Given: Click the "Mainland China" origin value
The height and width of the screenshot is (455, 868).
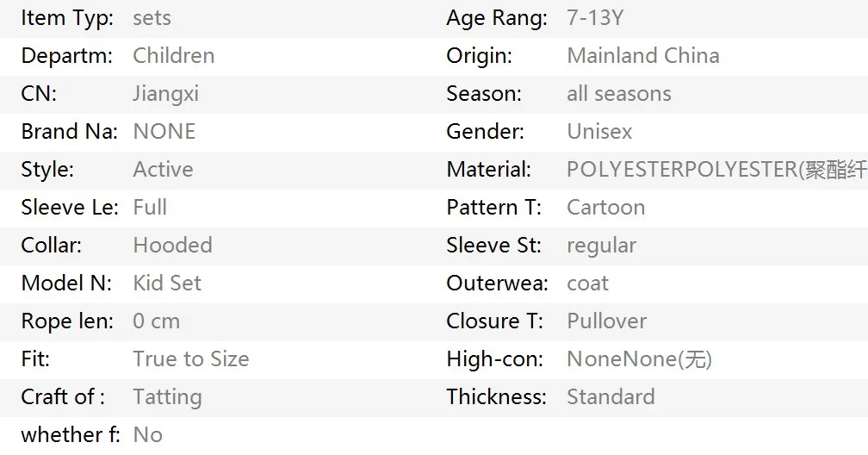Looking at the screenshot, I should click(642, 56).
